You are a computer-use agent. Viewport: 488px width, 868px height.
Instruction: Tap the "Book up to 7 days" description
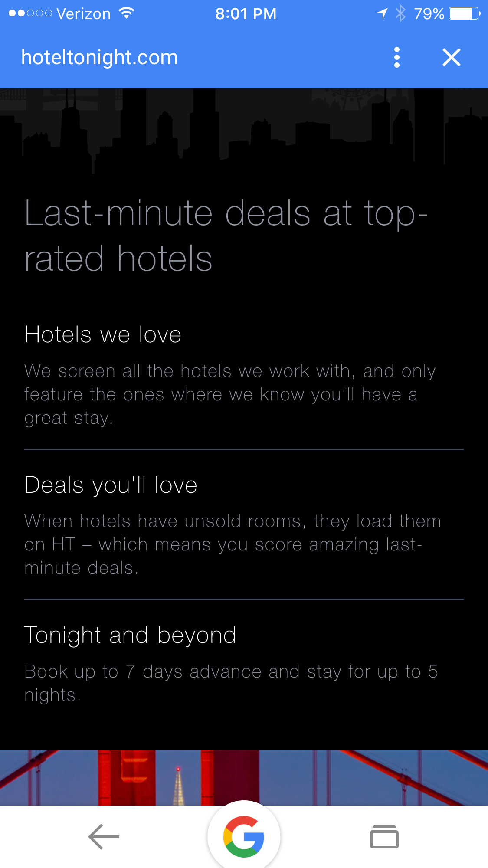[231, 683]
